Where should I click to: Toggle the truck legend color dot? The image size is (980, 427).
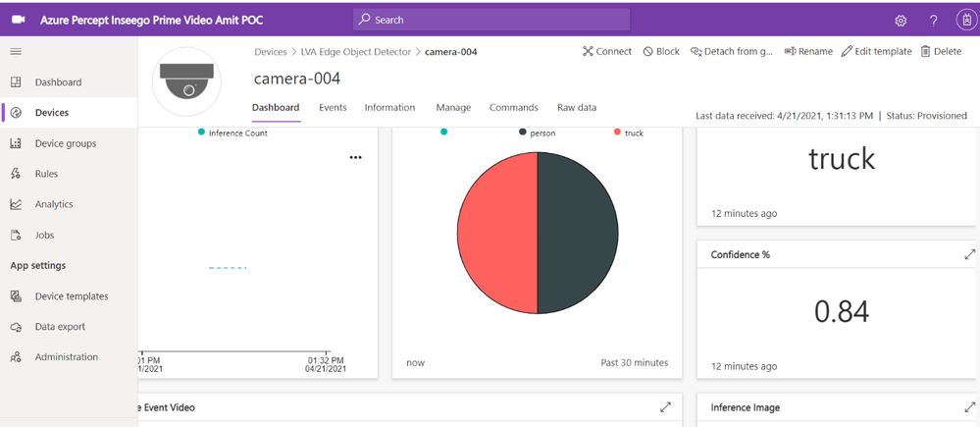coord(617,132)
